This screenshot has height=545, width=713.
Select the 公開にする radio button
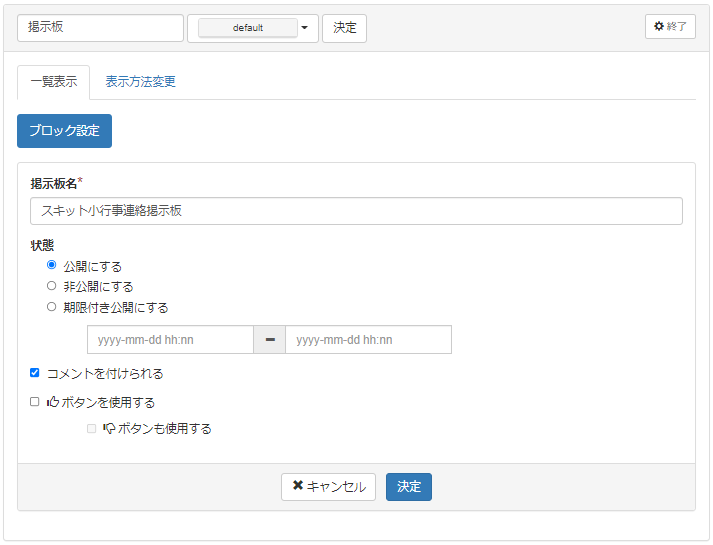point(52,265)
